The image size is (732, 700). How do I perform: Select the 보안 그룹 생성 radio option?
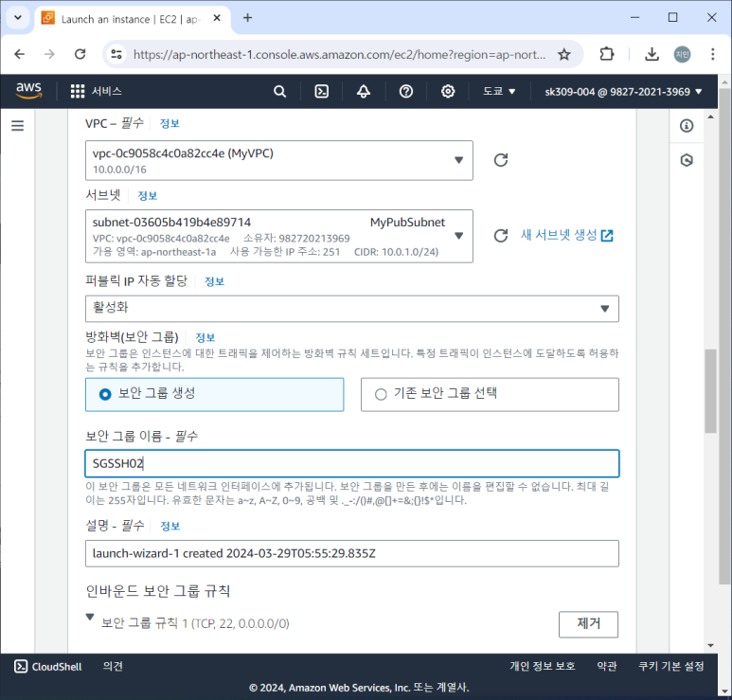coord(214,395)
